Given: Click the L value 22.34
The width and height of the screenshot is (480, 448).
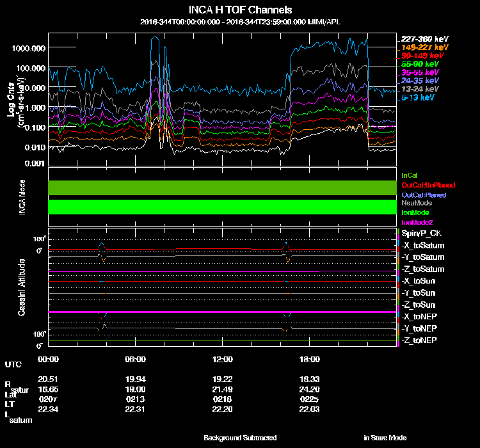Looking at the screenshot, I should point(48,409).
